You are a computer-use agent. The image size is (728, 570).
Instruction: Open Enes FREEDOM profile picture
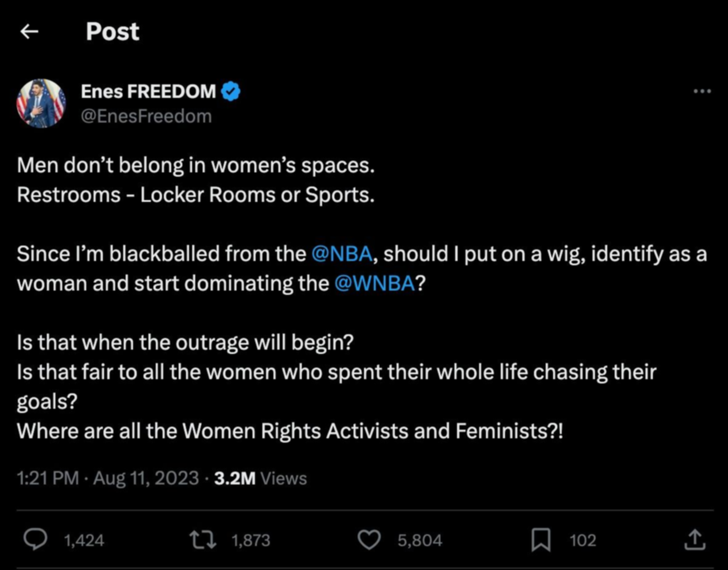[x=41, y=103]
